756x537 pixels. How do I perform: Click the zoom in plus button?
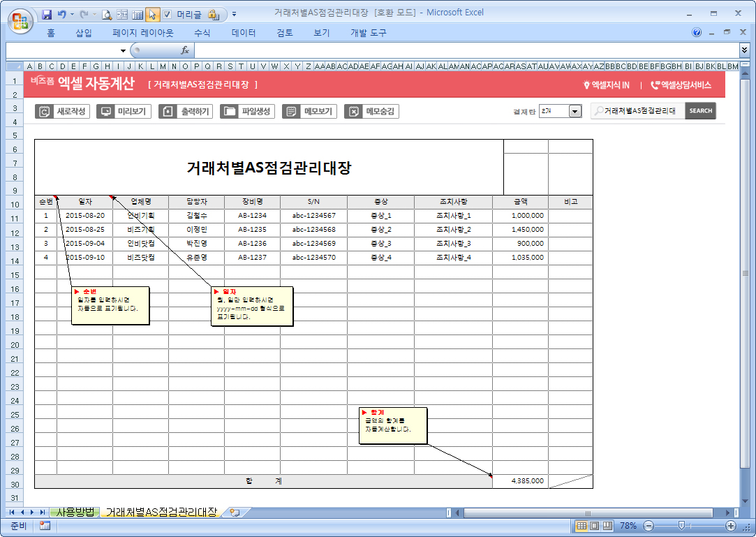click(730, 526)
